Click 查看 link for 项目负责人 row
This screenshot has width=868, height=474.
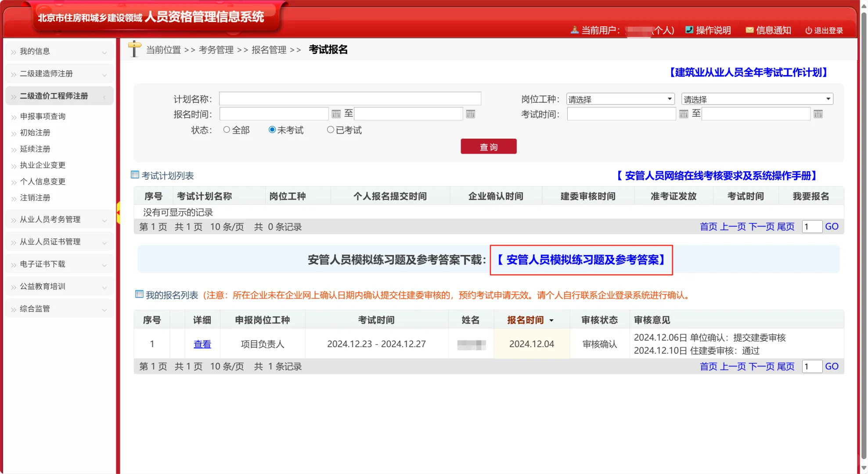tap(202, 344)
